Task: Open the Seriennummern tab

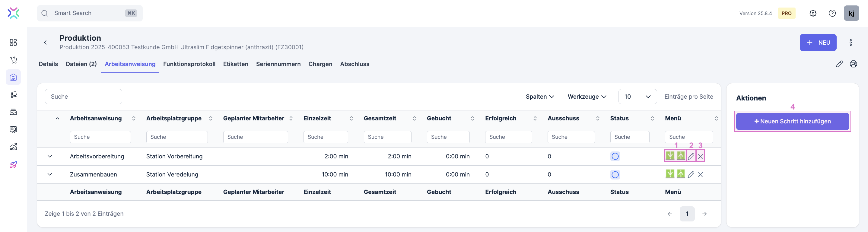Action: click(x=278, y=64)
